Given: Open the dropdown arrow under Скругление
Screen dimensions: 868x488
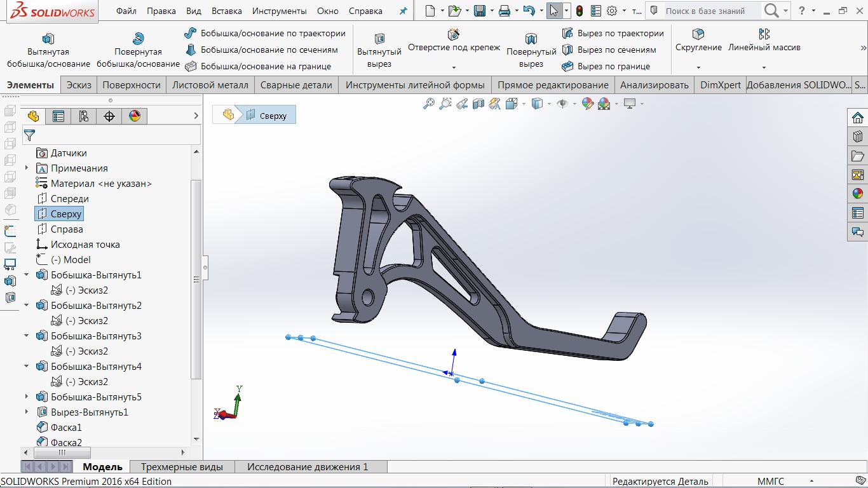Looking at the screenshot, I should tap(698, 67).
